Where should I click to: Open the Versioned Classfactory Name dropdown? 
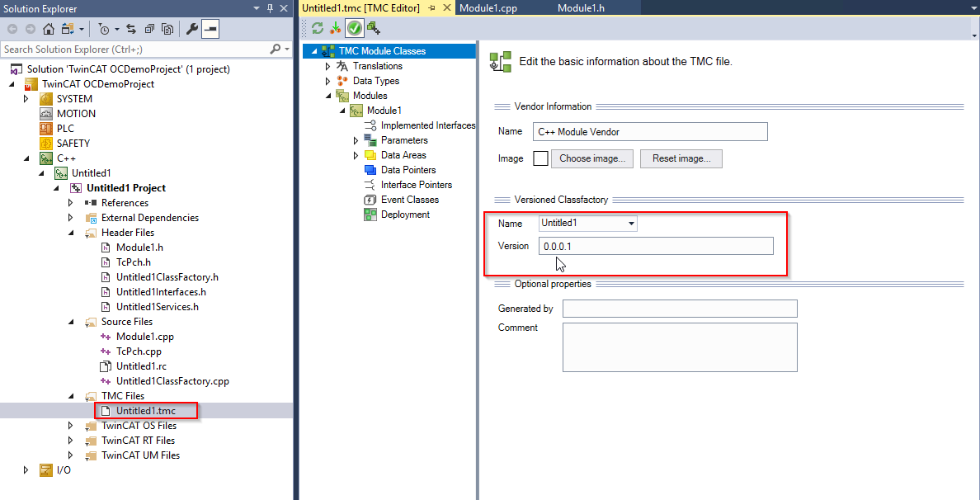[631, 223]
